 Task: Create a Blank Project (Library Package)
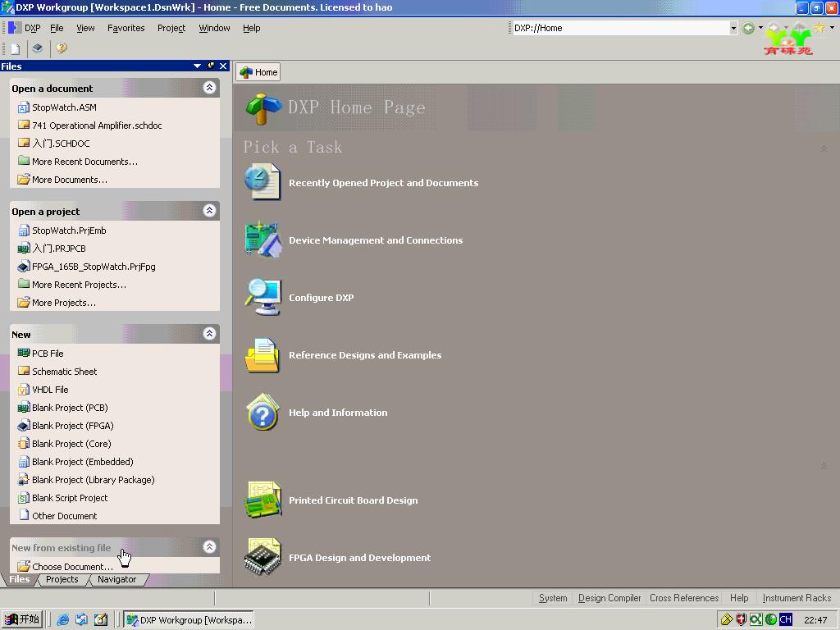click(x=94, y=480)
